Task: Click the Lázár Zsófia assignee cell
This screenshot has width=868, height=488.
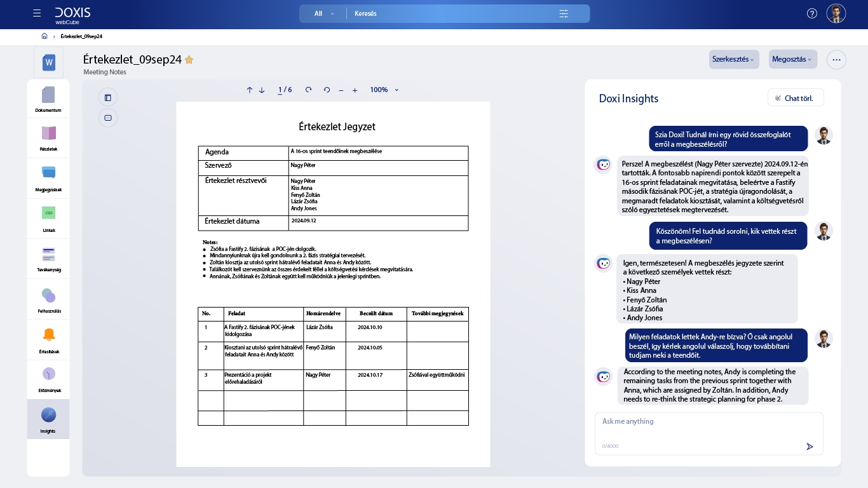Action: click(325, 331)
